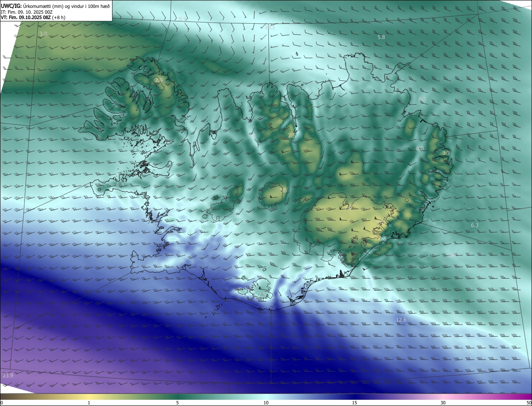
Task: Click the 8.0 value in east Iceland
Action: (x=420, y=148)
